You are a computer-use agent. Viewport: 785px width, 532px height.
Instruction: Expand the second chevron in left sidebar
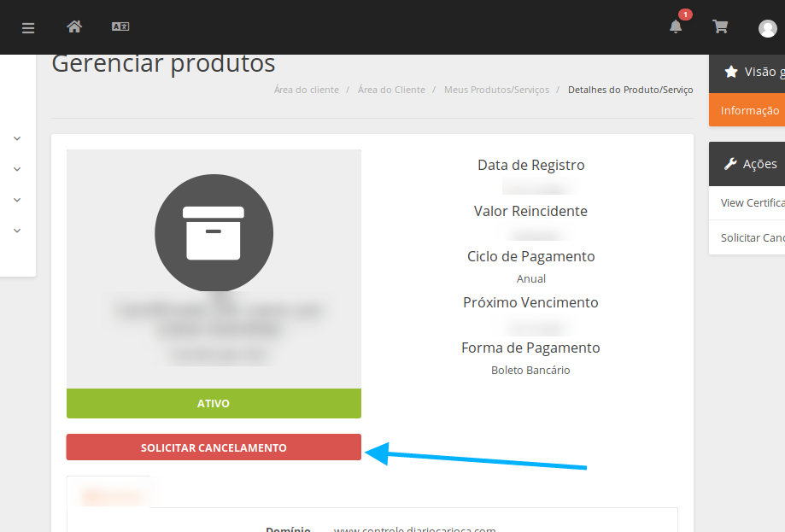point(17,169)
